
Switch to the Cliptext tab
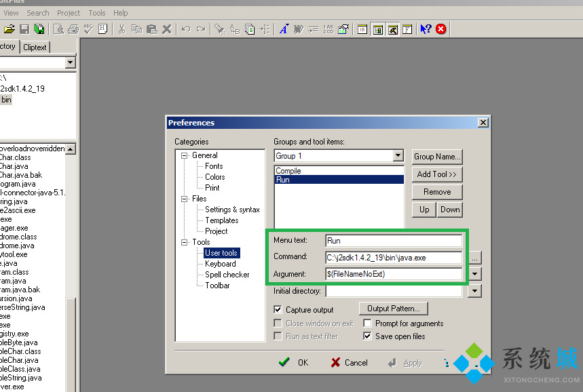[35, 47]
